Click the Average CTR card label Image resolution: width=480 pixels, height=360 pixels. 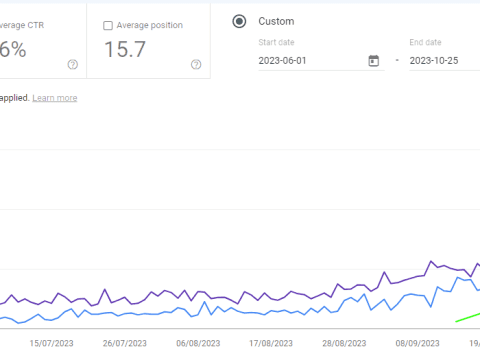(x=22, y=25)
